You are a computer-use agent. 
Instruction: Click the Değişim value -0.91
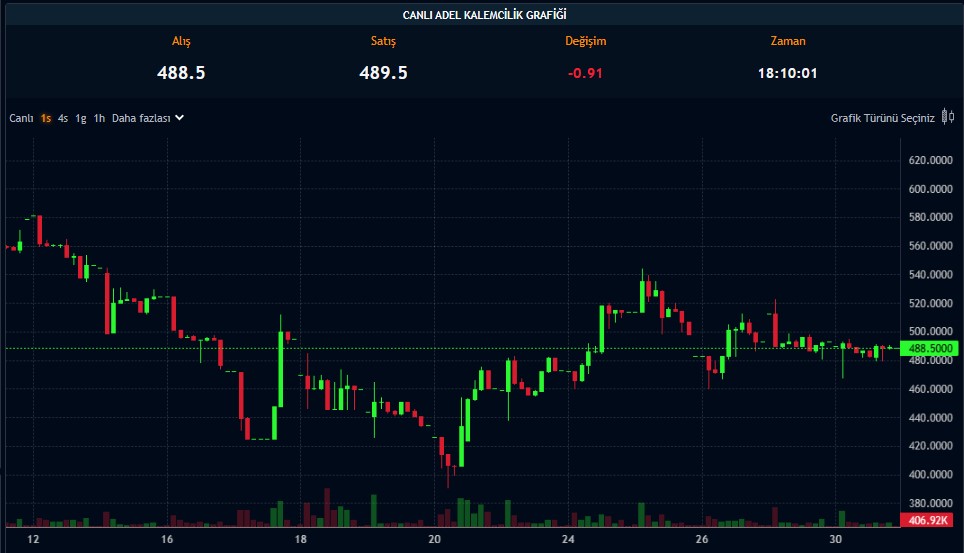tap(585, 73)
